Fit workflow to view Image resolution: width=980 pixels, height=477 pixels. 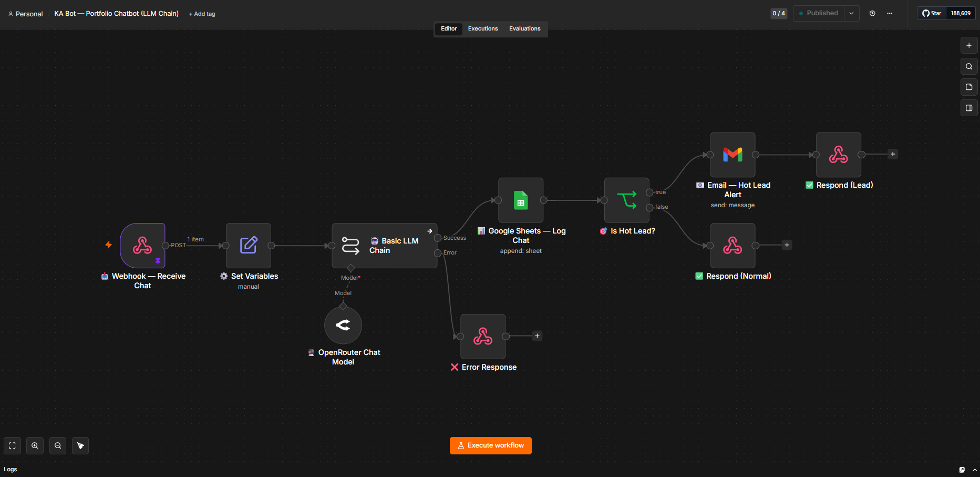click(x=12, y=445)
